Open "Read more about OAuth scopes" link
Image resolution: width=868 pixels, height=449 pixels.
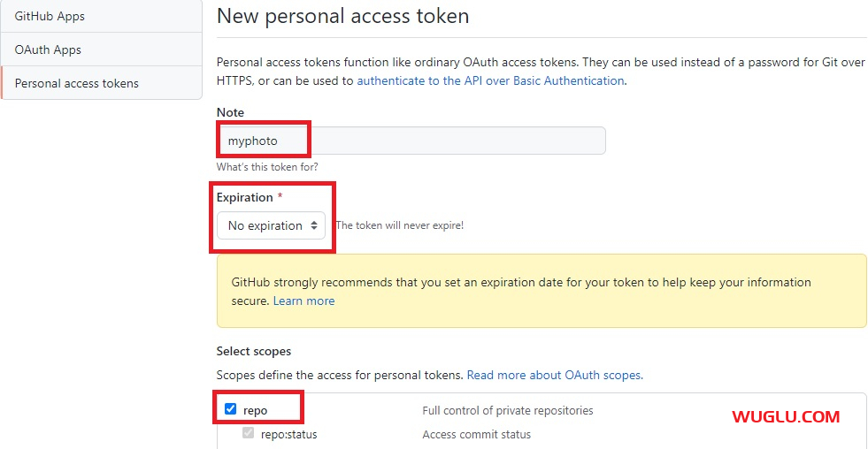tap(554, 375)
